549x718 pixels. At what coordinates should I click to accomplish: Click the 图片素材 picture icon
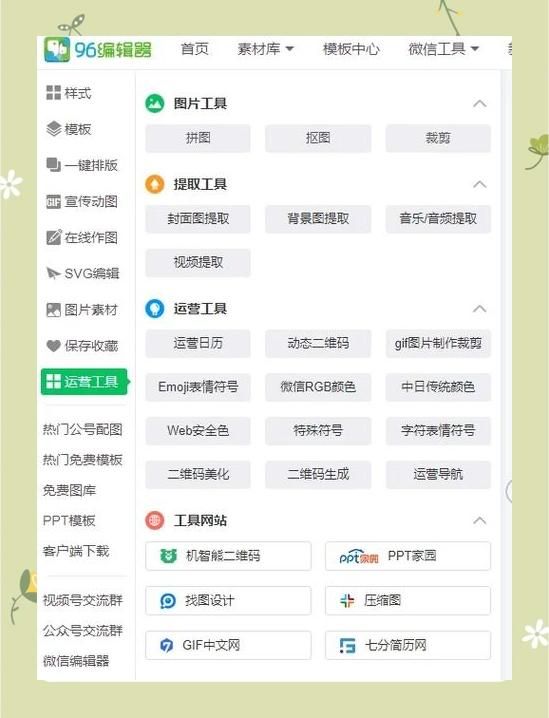click(x=54, y=310)
